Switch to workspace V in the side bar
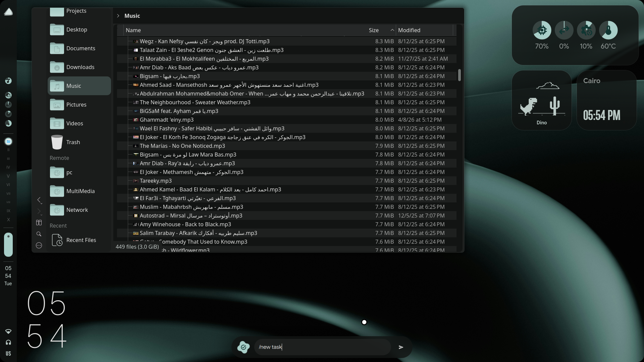 pos(8,176)
